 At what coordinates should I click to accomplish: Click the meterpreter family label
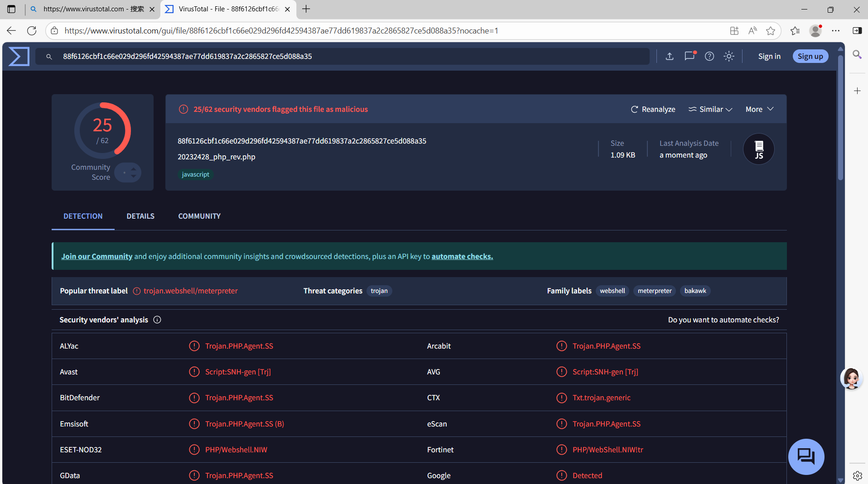coord(655,291)
